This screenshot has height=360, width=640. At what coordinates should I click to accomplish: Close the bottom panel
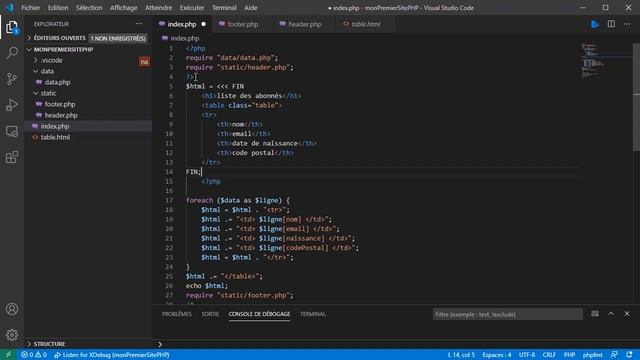coord(627,313)
